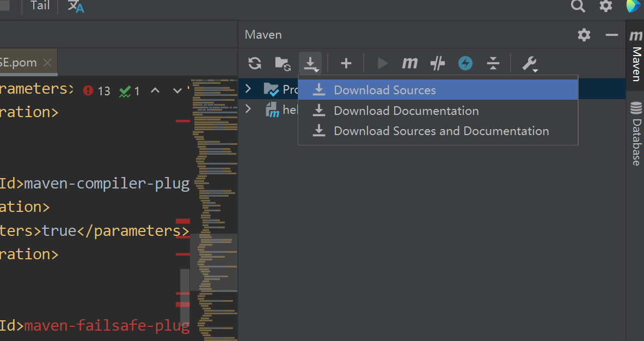Toggle Offline Mode lightning icon

[465, 63]
